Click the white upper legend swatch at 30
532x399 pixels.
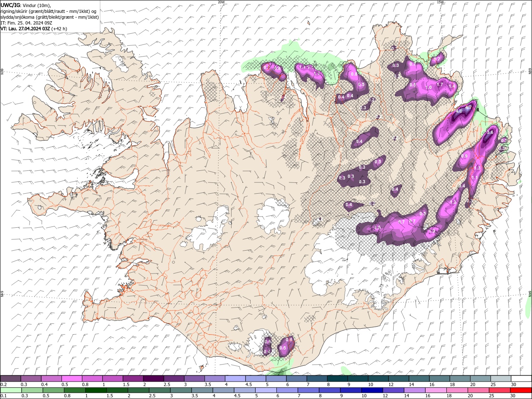click(522, 379)
